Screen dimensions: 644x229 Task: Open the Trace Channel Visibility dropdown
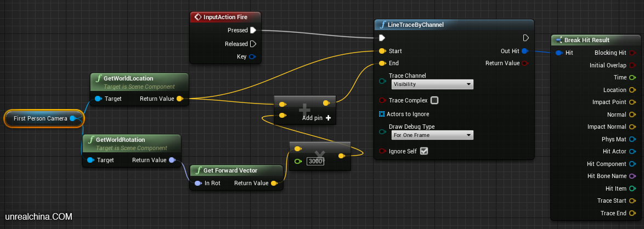click(x=432, y=84)
